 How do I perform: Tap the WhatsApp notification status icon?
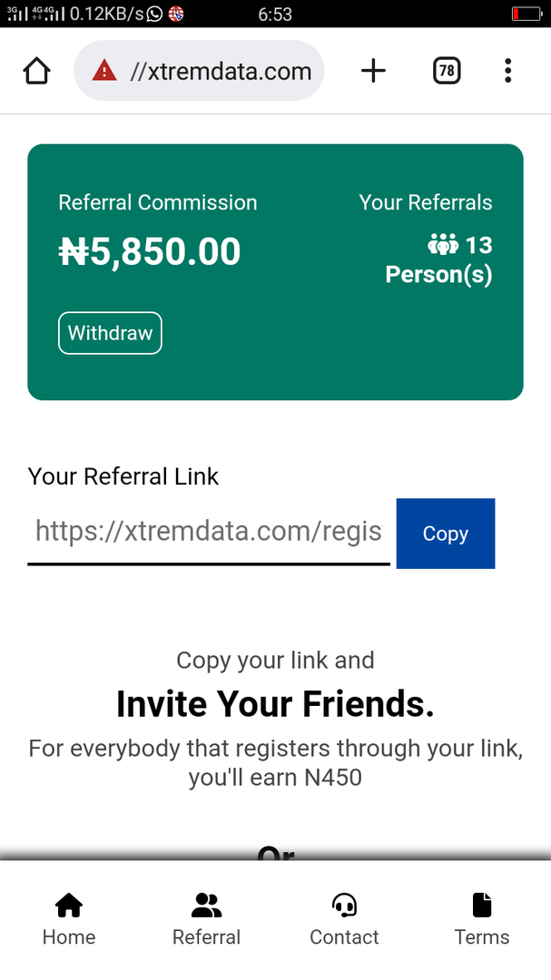[154, 14]
